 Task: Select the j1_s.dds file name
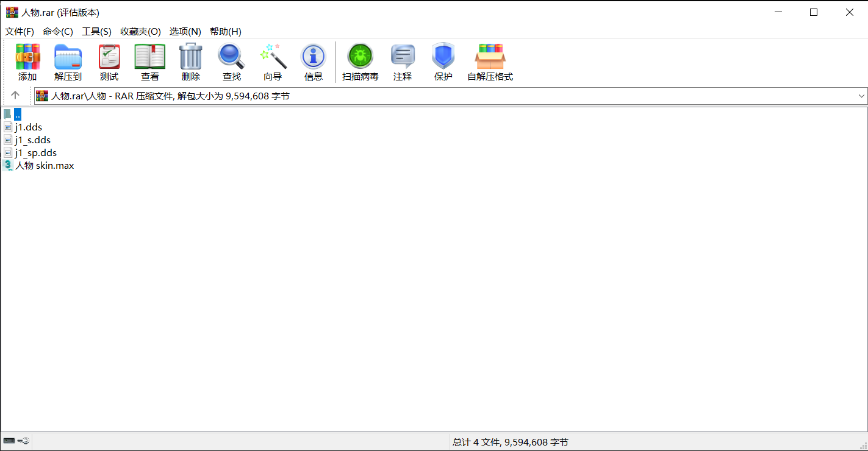33,140
